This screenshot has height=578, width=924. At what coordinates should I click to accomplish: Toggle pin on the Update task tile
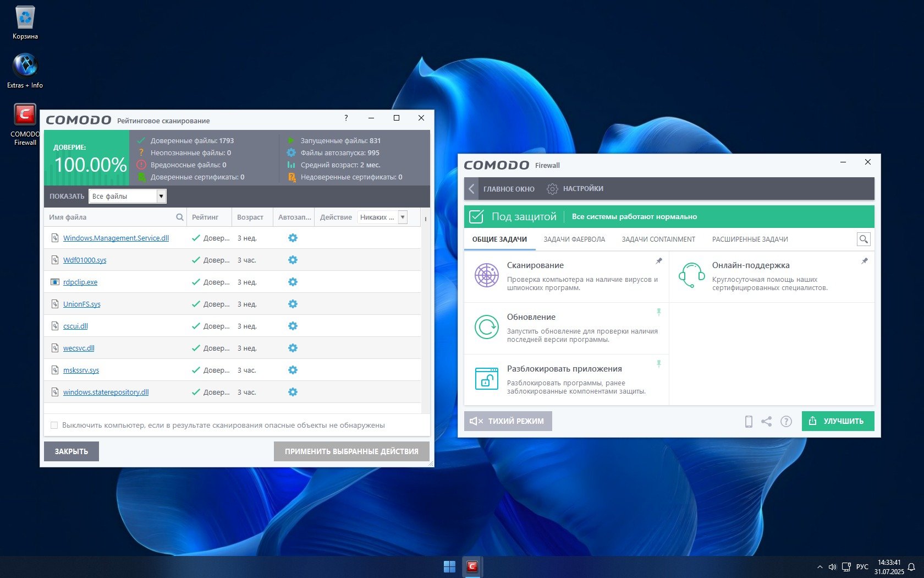(659, 312)
